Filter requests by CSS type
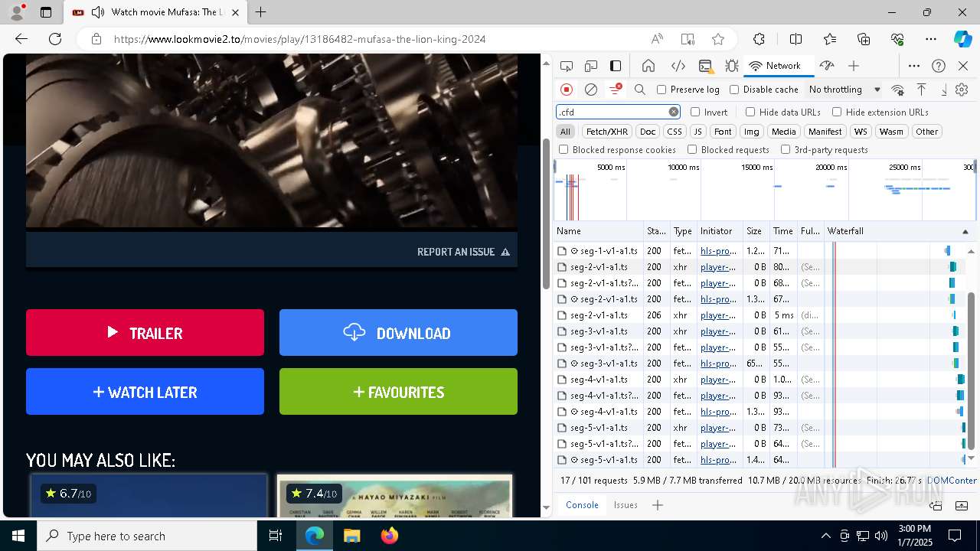The image size is (980, 551). click(674, 132)
